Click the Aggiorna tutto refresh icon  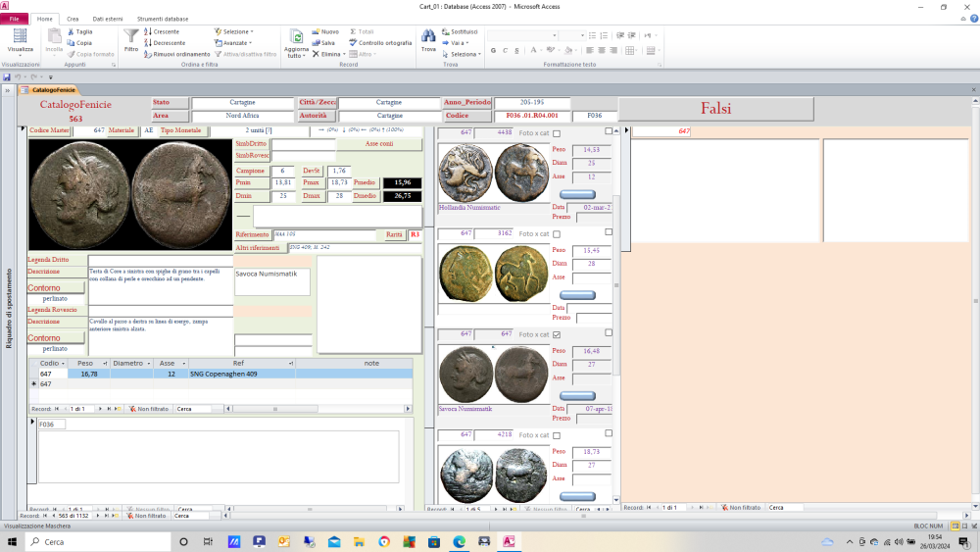(x=296, y=36)
